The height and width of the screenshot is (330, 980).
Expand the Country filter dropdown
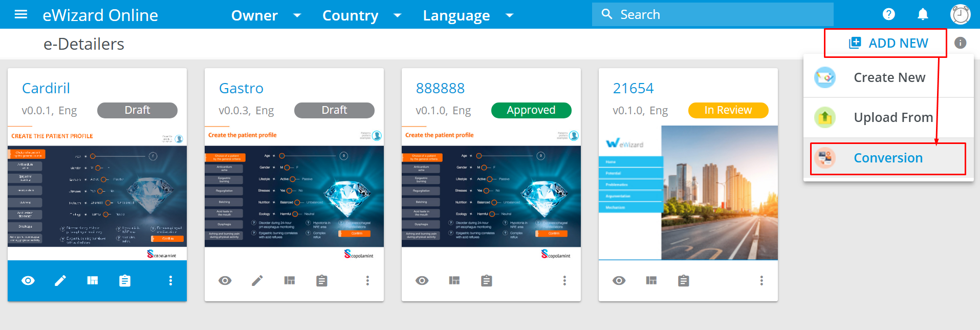pyautogui.click(x=362, y=15)
